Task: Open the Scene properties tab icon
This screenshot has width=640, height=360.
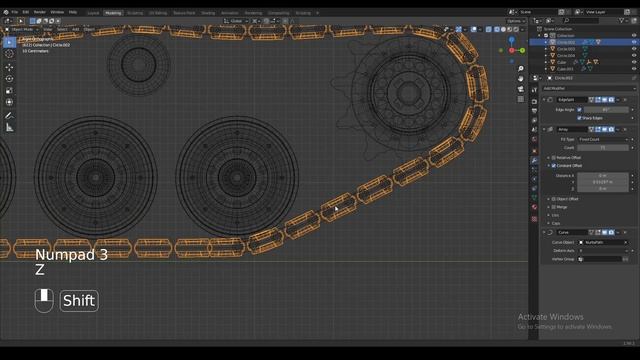Action: pos(534,130)
